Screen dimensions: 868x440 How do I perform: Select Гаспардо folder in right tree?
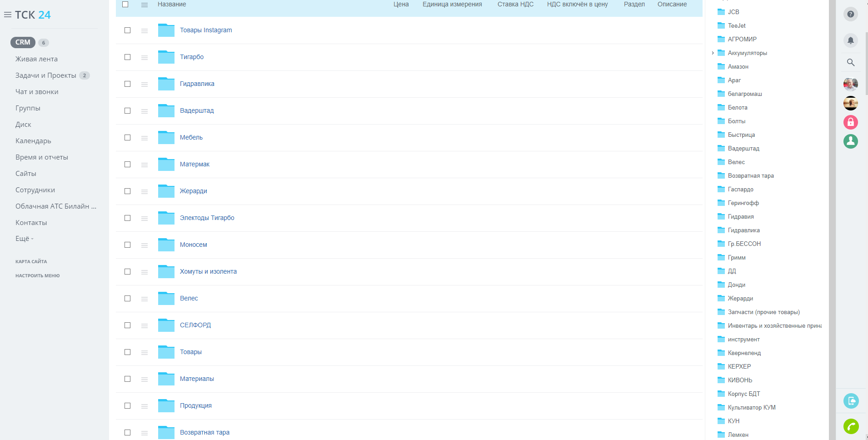740,190
